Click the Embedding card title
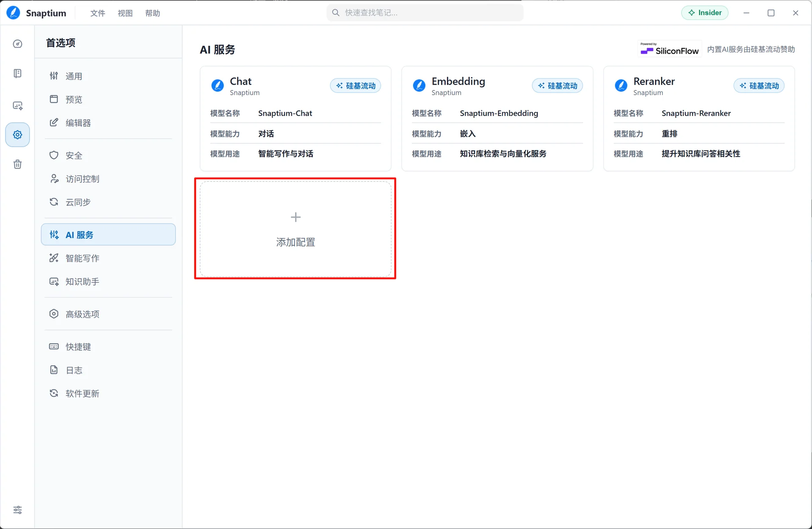 (x=458, y=81)
